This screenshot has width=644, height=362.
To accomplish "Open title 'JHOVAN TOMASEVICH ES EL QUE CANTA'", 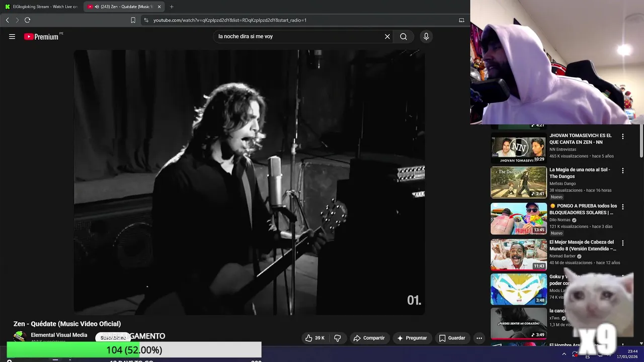I will 581,139.
